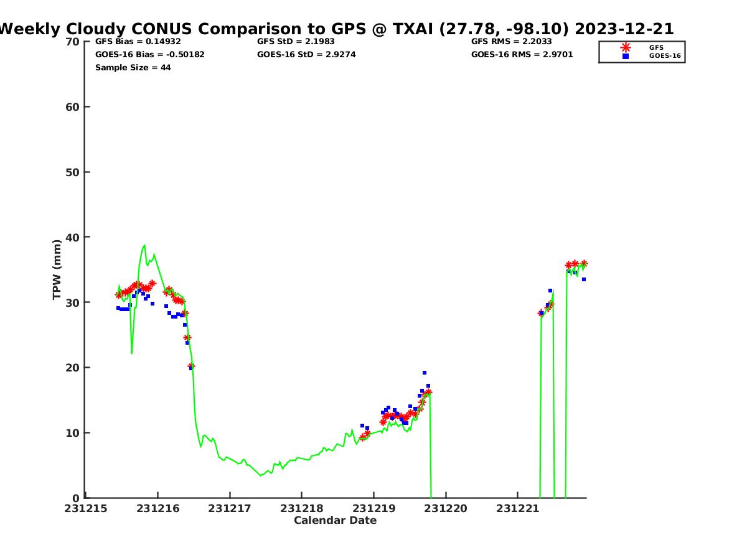Image resolution: width=747 pixels, height=560 pixels.
Task: Click the blue GOES-16 square legend marker
Action: coord(626,56)
